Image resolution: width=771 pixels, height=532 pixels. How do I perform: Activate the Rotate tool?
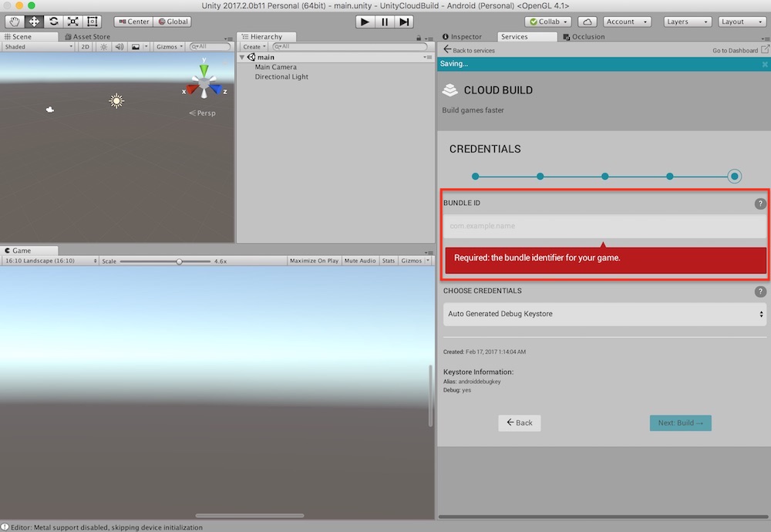(52, 21)
